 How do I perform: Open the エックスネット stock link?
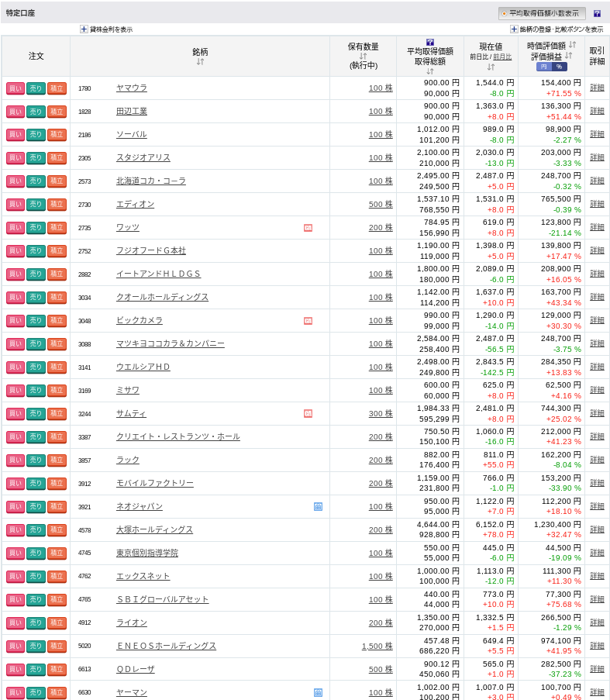point(143,576)
